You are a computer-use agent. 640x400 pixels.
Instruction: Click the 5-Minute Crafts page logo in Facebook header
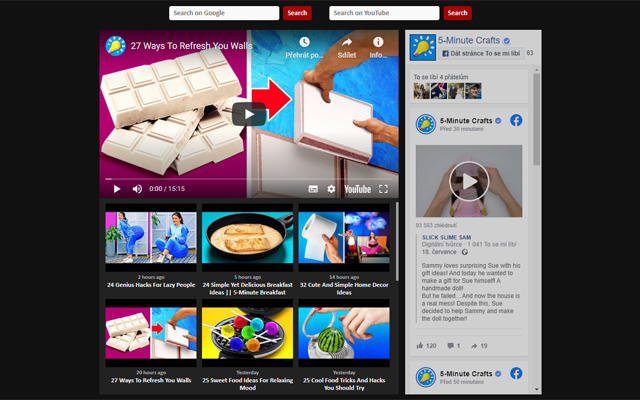[x=423, y=47]
